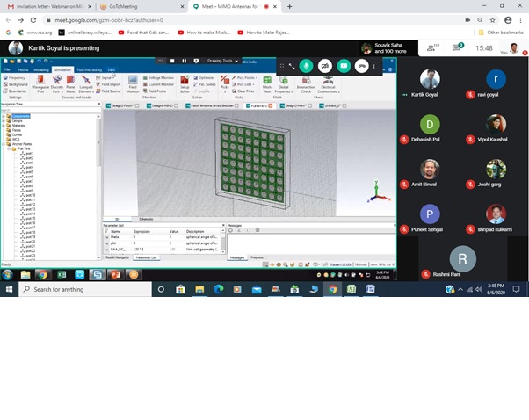Open the Other bookmarks folder
The width and height of the screenshot is (529, 420).
click(504, 33)
